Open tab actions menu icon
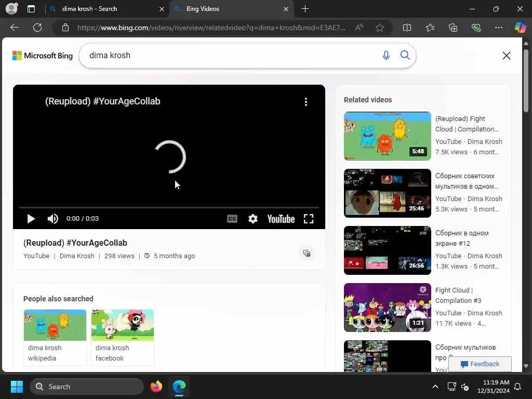The image size is (532, 399). point(31,9)
